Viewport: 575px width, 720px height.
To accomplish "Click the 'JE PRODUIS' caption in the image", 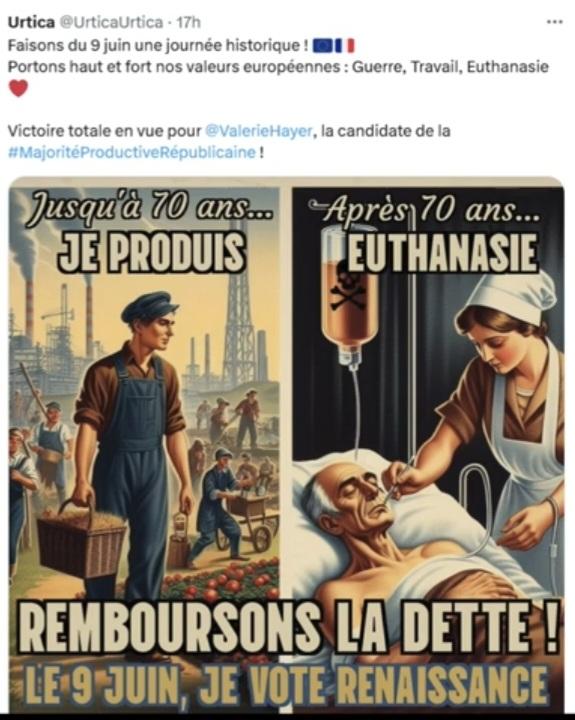I will coord(152,253).
